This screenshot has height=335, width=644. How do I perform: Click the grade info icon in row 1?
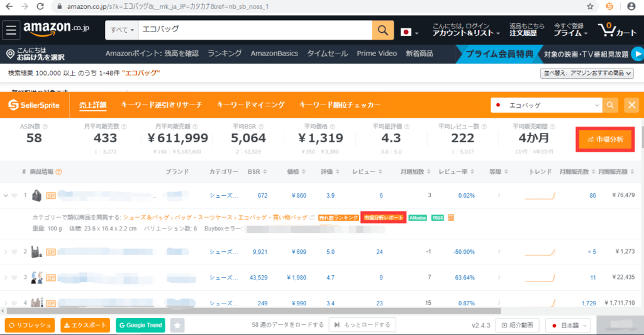pos(499,196)
